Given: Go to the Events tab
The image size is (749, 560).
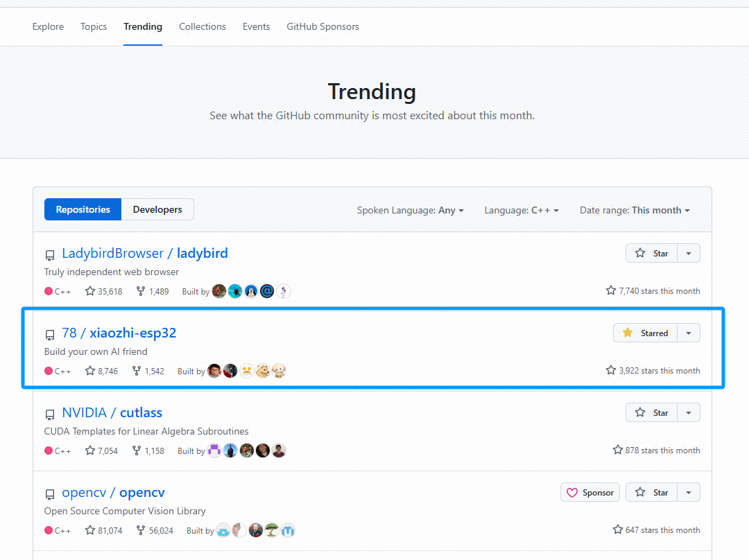Looking at the screenshot, I should [x=256, y=27].
